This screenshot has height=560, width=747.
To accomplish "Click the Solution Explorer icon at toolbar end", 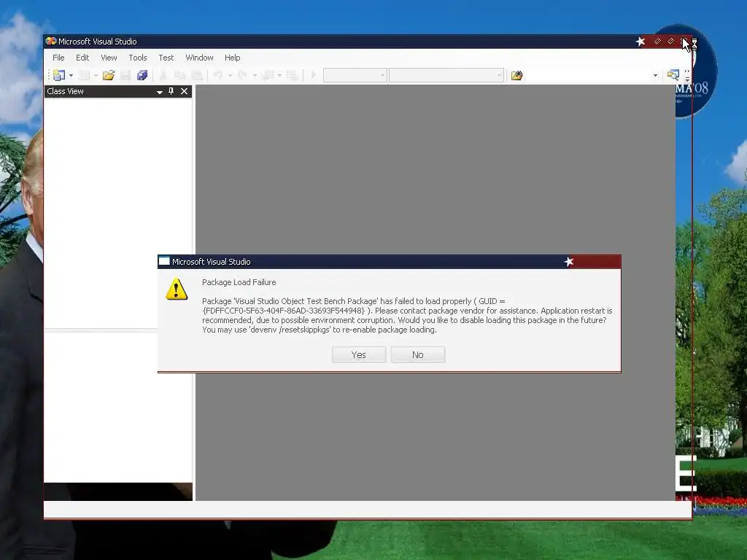I will pyautogui.click(x=673, y=75).
